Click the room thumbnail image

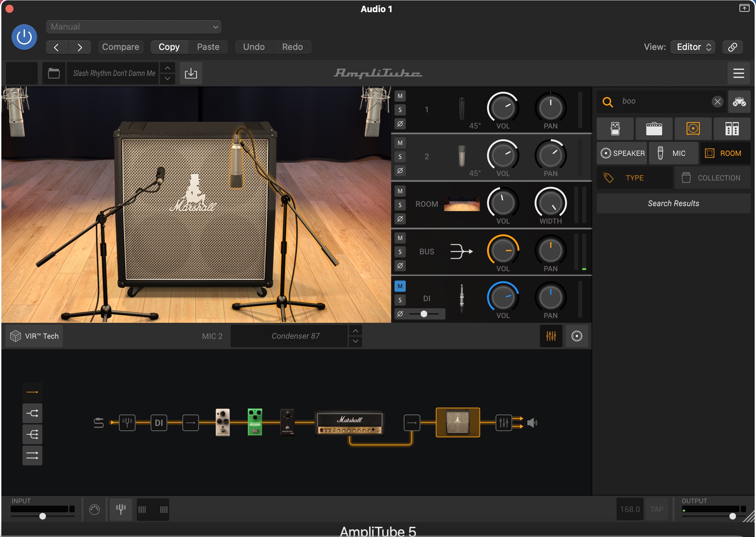(x=462, y=204)
